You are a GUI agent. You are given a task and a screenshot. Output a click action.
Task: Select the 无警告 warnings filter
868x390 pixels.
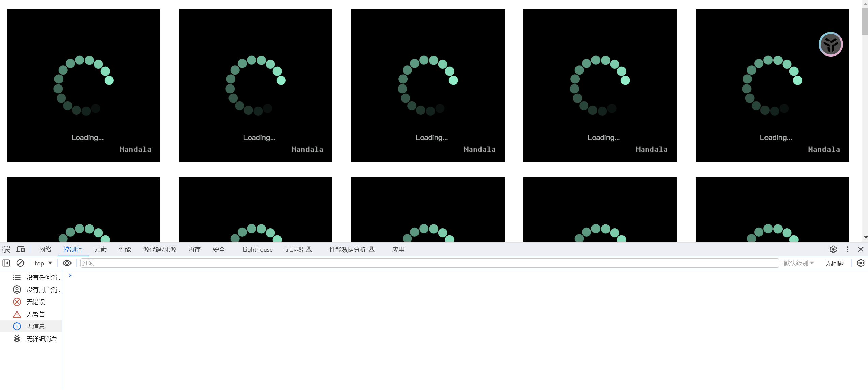35,314
